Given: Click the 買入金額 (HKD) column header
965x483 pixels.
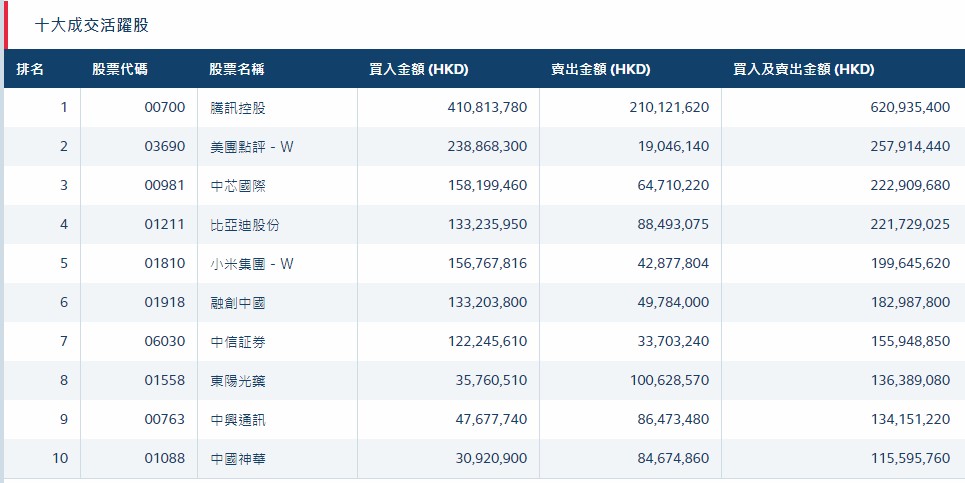Looking at the screenshot, I should point(418,70).
